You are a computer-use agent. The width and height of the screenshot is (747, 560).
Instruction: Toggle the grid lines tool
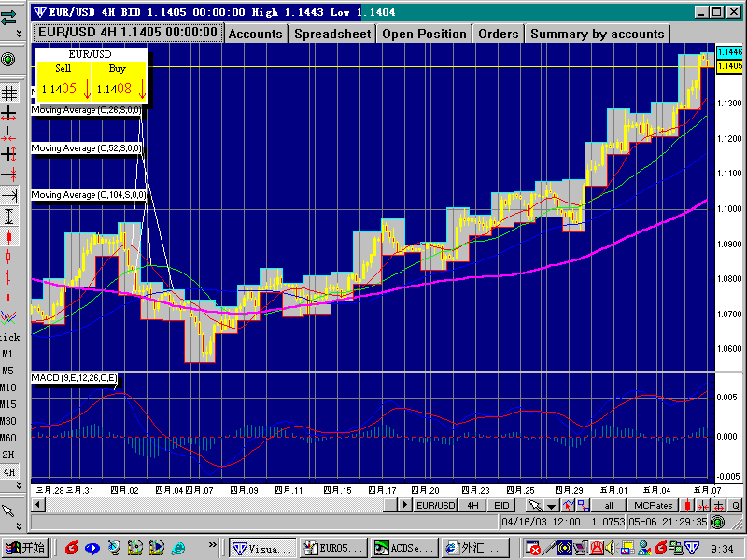(9, 92)
